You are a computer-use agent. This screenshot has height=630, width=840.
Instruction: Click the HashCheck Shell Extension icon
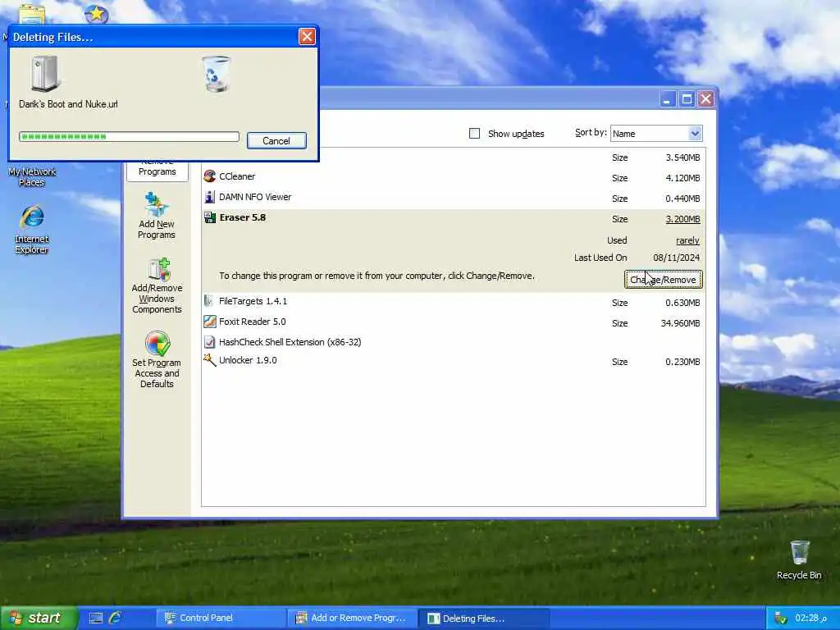pyautogui.click(x=209, y=342)
